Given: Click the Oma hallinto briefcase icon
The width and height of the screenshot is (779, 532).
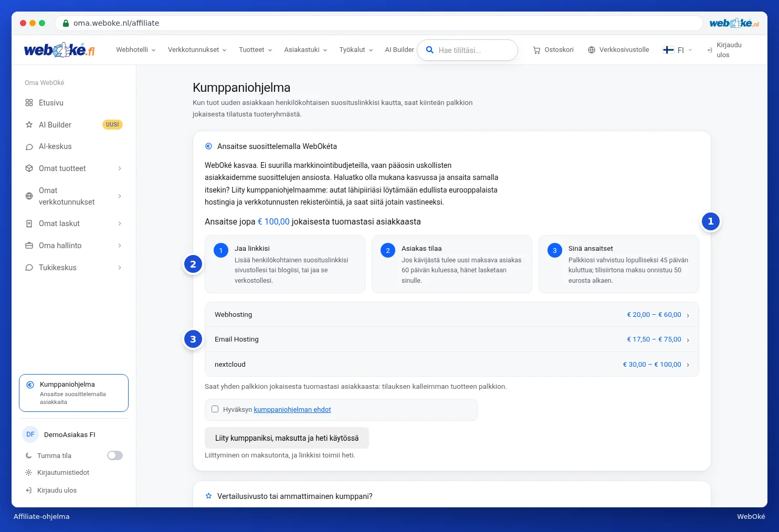Looking at the screenshot, I should tap(29, 246).
